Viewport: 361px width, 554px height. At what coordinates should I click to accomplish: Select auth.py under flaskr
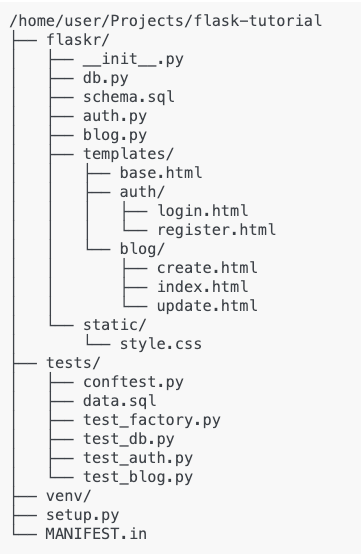[x=115, y=116]
